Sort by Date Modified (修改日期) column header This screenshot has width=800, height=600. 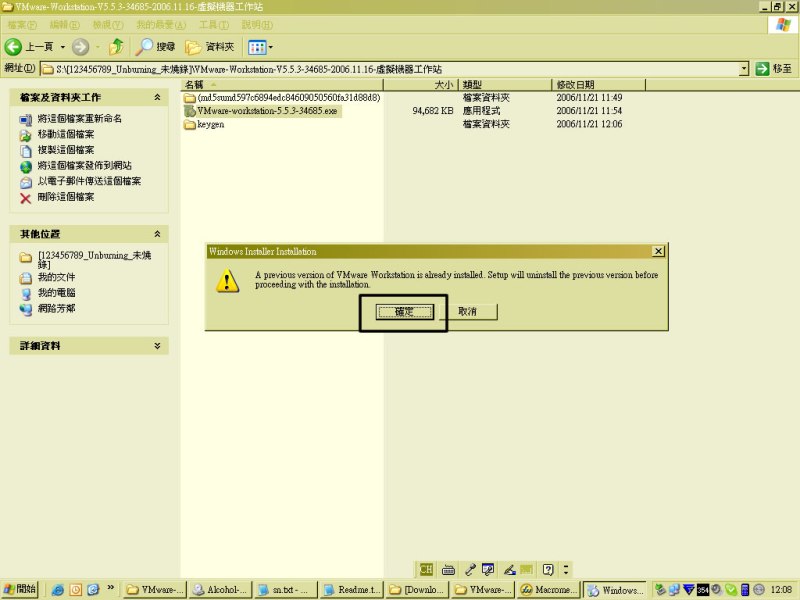[x=598, y=85]
